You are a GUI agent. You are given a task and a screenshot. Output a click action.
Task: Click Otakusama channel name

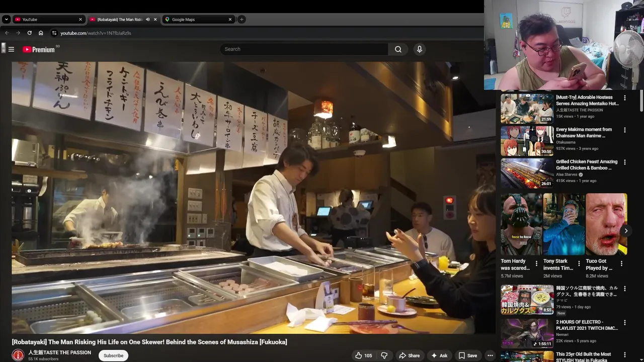point(567,142)
